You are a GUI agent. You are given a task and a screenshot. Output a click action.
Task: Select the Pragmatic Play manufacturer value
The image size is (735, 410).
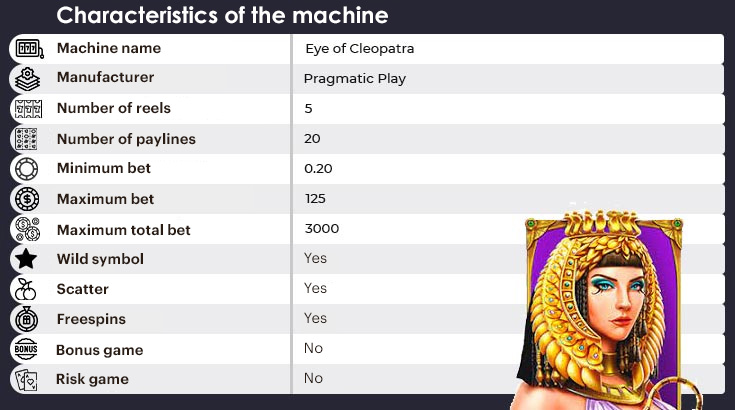[x=355, y=79]
